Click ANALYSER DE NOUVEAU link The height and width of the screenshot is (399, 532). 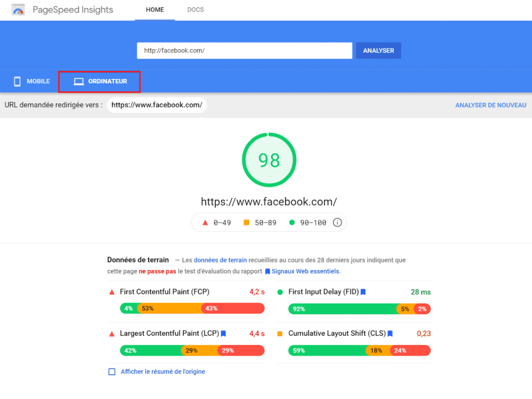click(x=490, y=105)
